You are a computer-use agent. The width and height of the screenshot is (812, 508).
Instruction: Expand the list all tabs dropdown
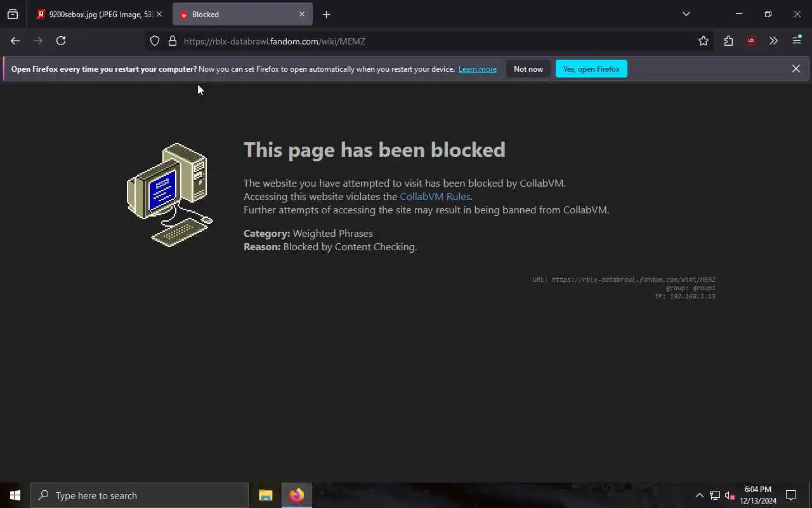click(x=686, y=14)
